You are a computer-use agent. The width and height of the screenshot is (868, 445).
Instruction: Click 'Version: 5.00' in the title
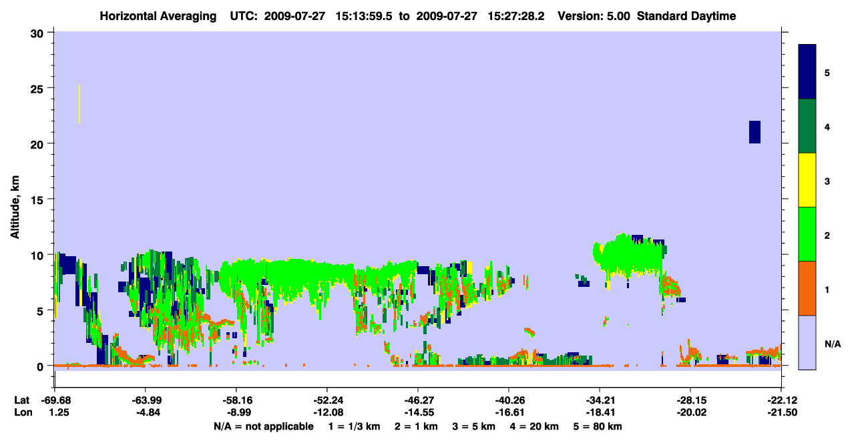pyautogui.click(x=593, y=16)
